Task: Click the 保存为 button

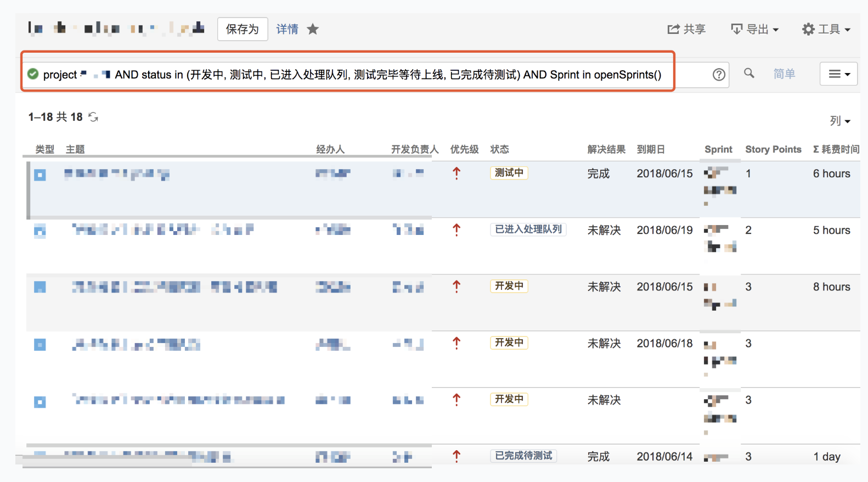Action: coord(243,29)
